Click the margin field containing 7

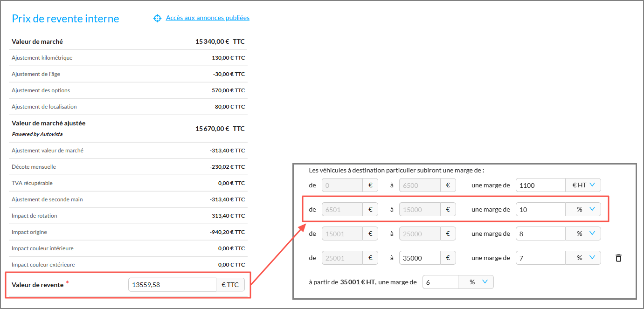[x=540, y=258]
